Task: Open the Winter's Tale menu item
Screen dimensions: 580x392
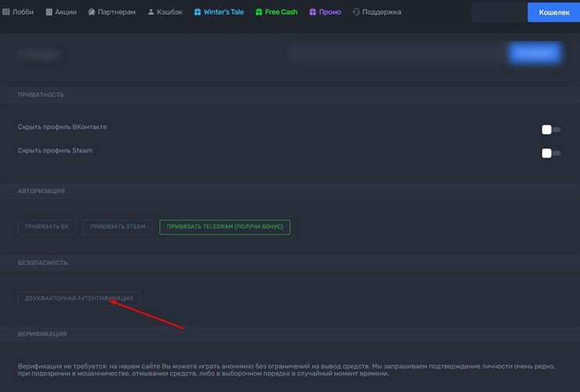Action: click(224, 13)
